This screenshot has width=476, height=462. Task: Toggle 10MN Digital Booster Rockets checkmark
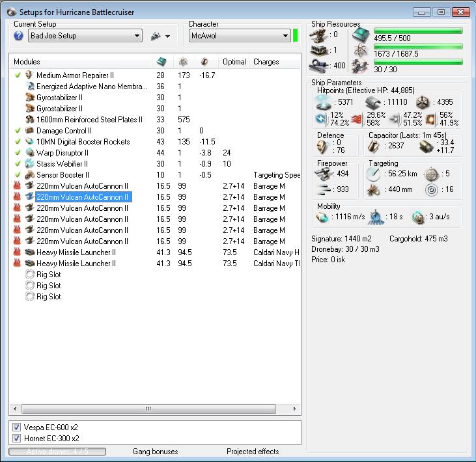pos(18,141)
